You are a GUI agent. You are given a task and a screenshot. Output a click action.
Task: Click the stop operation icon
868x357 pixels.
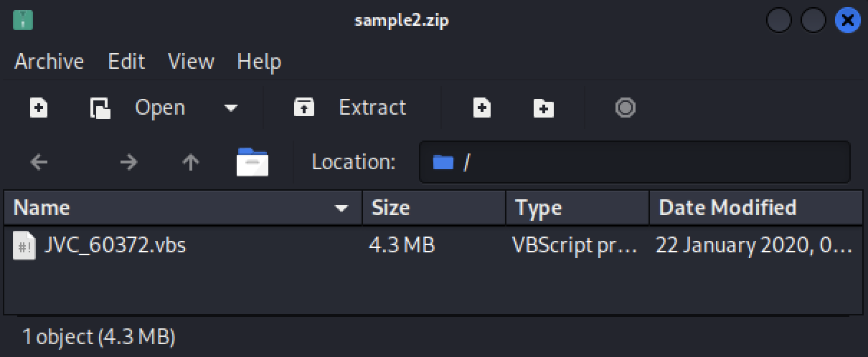tap(626, 108)
